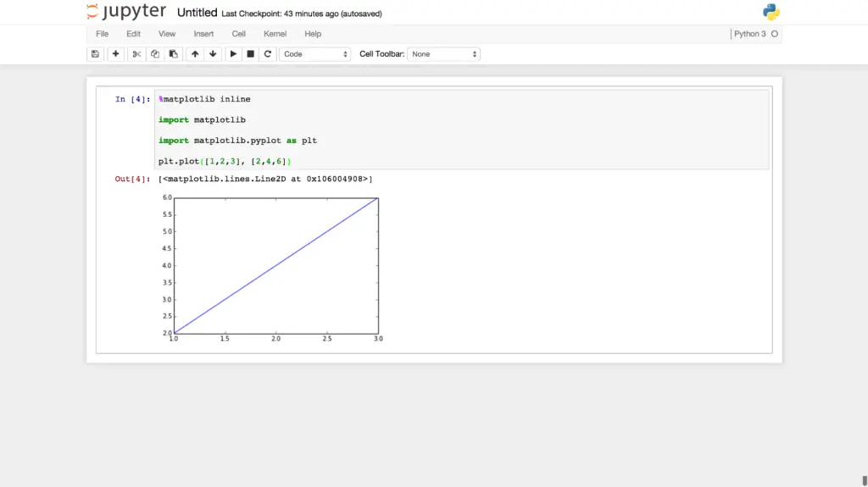Rename the notebook by clicking Untitled

(x=197, y=13)
